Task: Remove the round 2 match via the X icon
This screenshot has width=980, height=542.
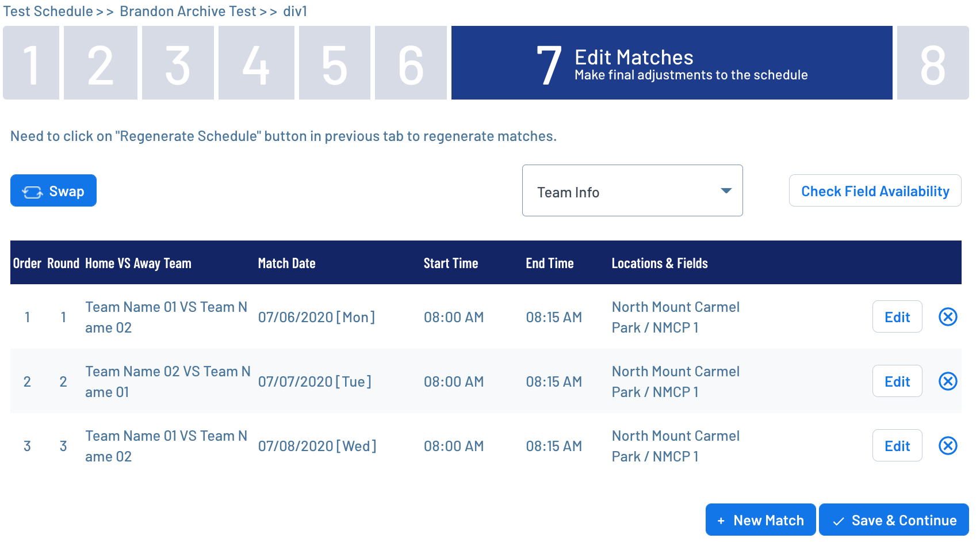Action: pyautogui.click(x=947, y=381)
